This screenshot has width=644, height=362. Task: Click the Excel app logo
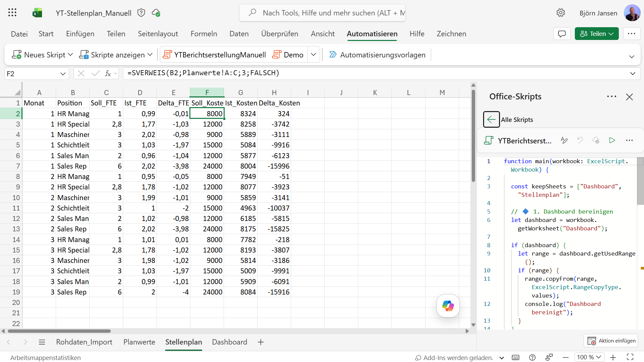pos(37,13)
